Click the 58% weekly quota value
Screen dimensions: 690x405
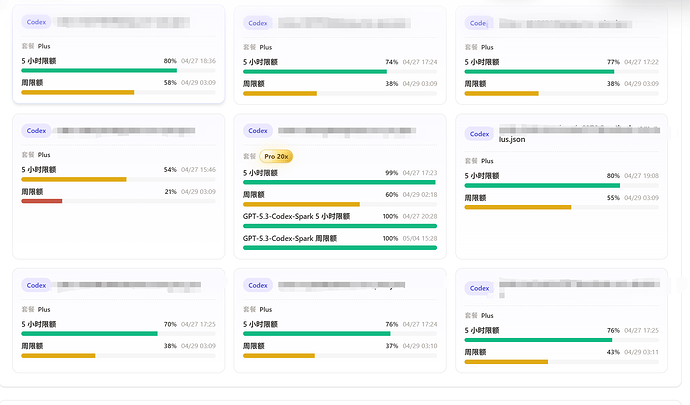click(170, 82)
